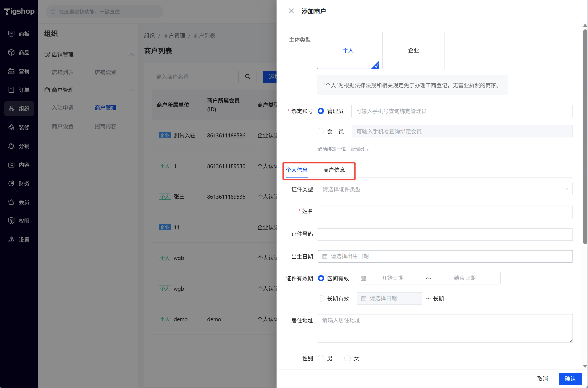Click the drawer's vertical scrollbar
Screen dimensions: 588x388
[585, 136]
